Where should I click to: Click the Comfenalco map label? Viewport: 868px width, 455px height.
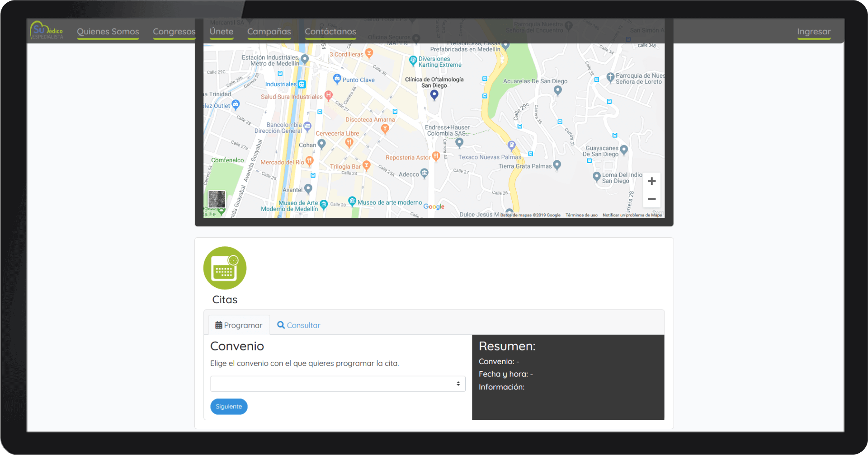click(x=227, y=160)
